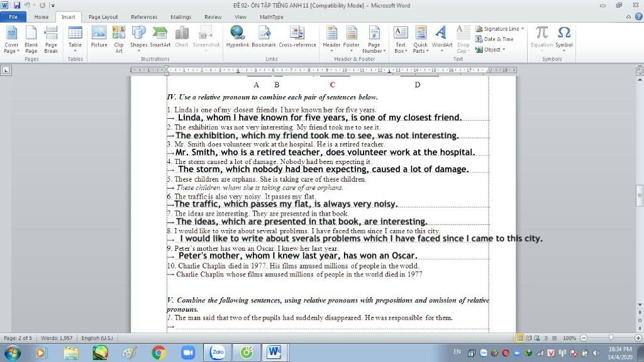Click the Windows Start button
The image size is (644, 362).
coord(13,353)
